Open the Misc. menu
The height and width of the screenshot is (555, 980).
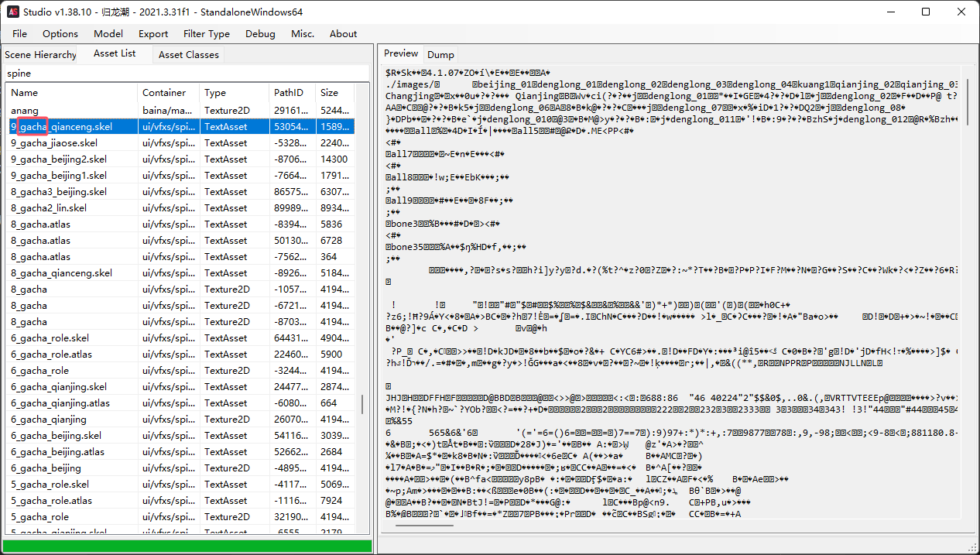pyautogui.click(x=303, y=33)
